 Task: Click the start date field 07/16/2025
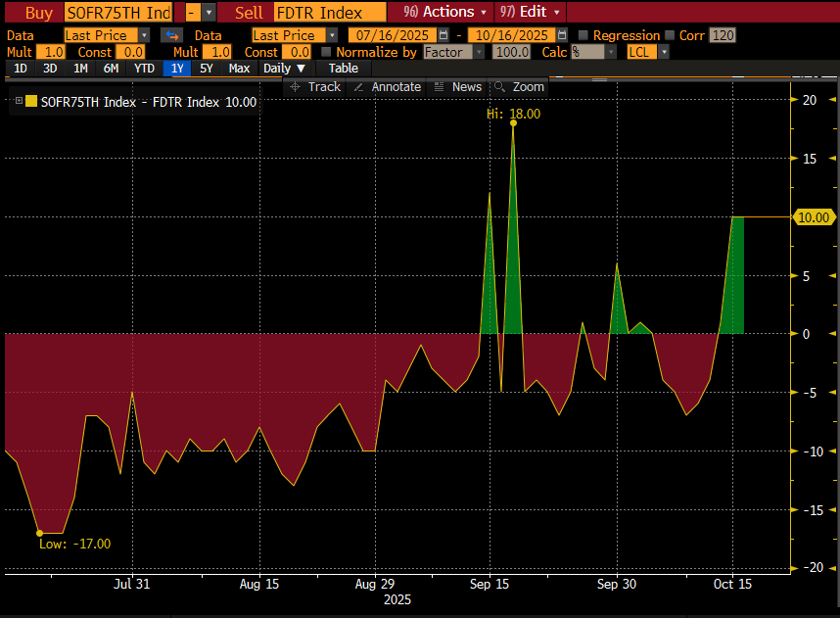(393, 35)
